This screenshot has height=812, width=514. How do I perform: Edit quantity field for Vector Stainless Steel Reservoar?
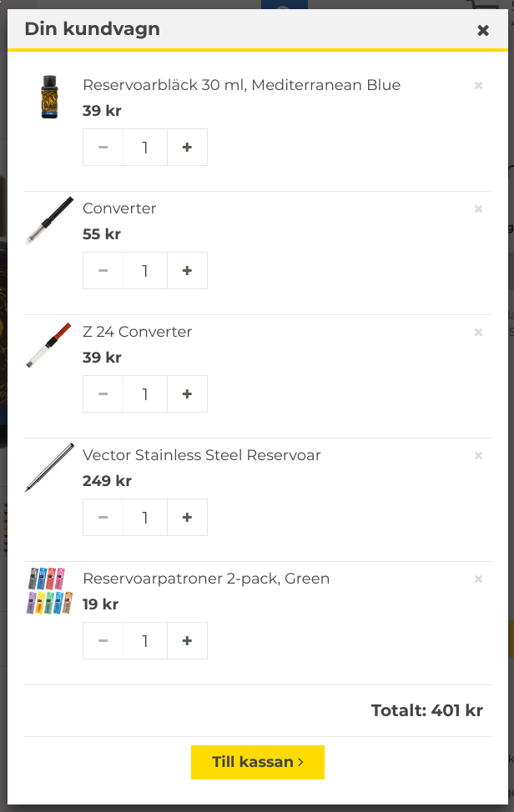pos(145,518)
